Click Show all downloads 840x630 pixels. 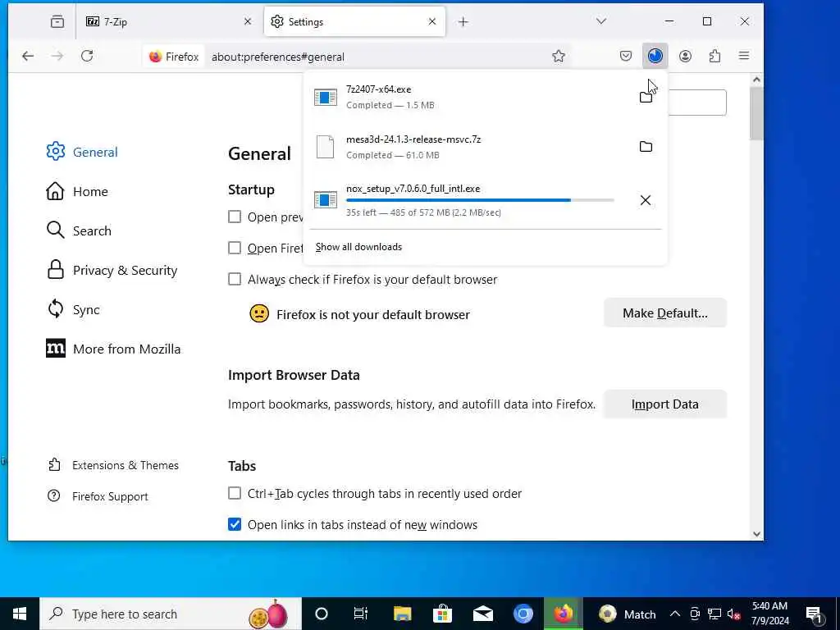(358, 247)
